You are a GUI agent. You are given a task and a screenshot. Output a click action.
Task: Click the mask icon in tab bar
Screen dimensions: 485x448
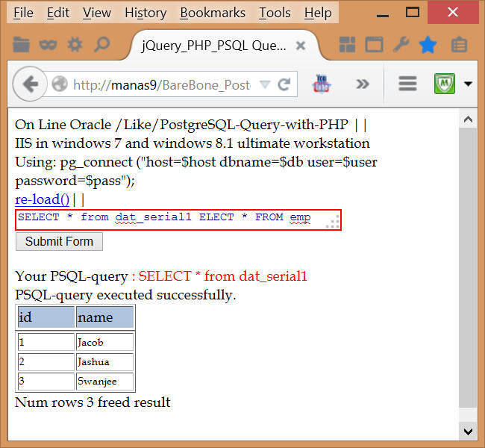48,45
